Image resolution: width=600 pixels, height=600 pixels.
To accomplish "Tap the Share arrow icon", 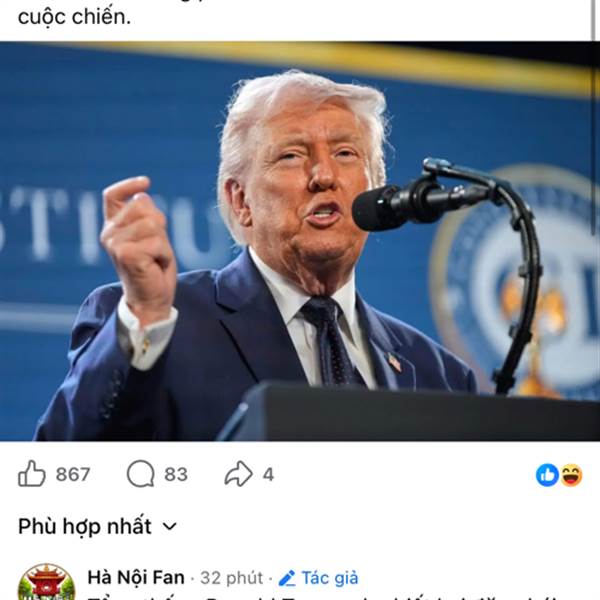I will click(x=238, y=474).
